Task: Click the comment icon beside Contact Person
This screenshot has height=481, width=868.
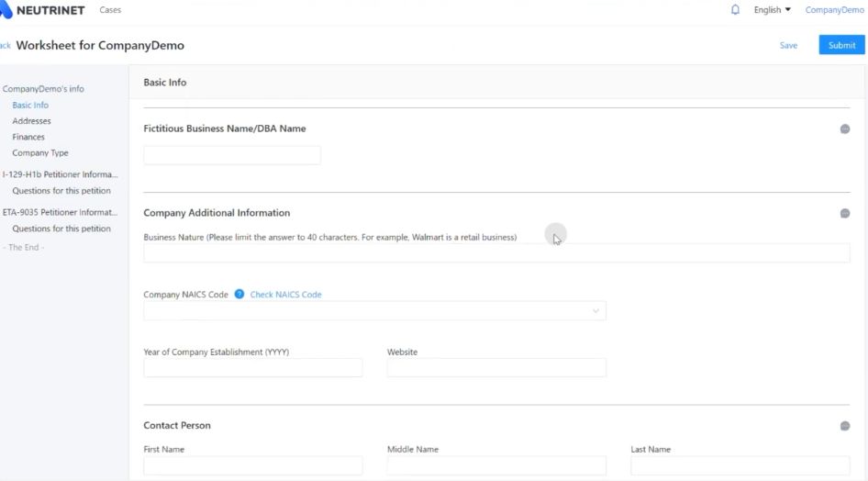Action: pyautogui.click(x=845, y=426)
